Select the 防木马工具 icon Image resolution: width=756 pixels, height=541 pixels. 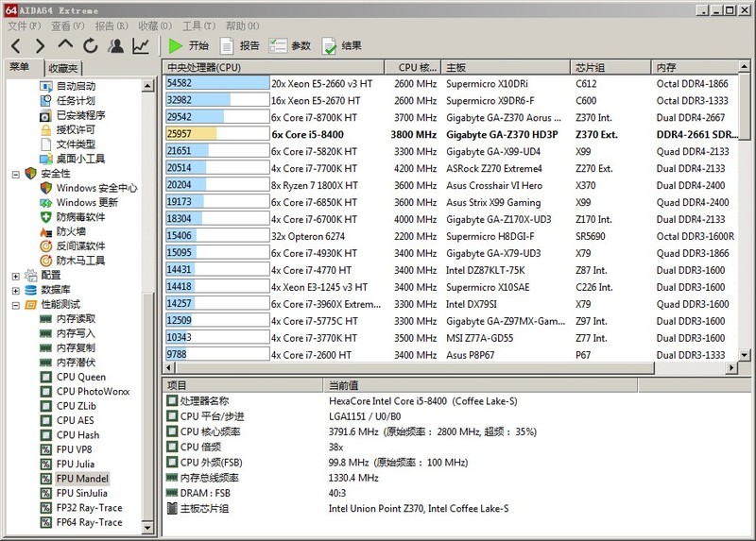click(x=45, y=261)
